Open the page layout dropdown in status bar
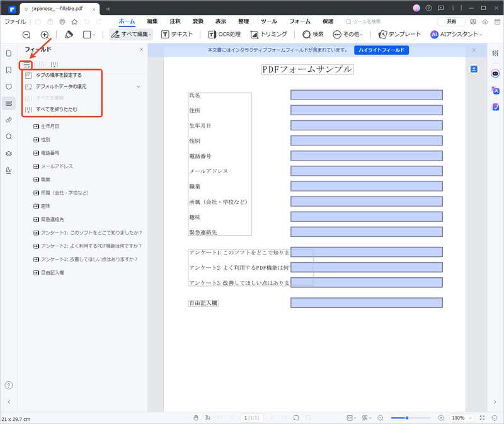Screen dimensions: 504x424 [x=352, y=418]
